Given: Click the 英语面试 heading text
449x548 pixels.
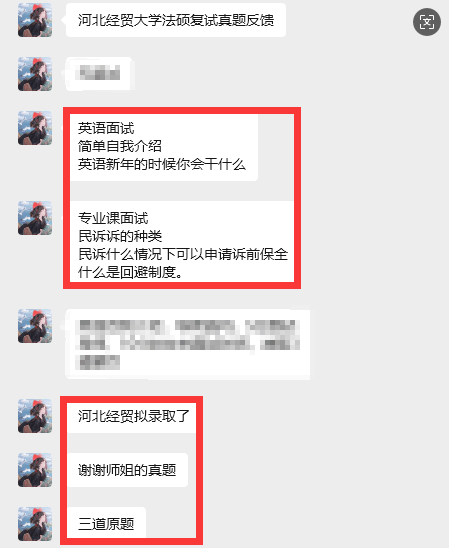Looking at the screenshot, I should 106,128.
